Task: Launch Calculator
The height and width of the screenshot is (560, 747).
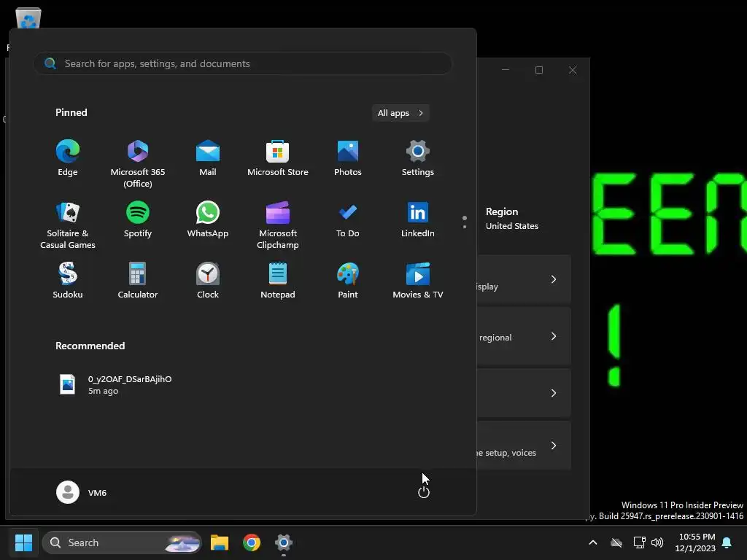Action: (x=138, y=281)
